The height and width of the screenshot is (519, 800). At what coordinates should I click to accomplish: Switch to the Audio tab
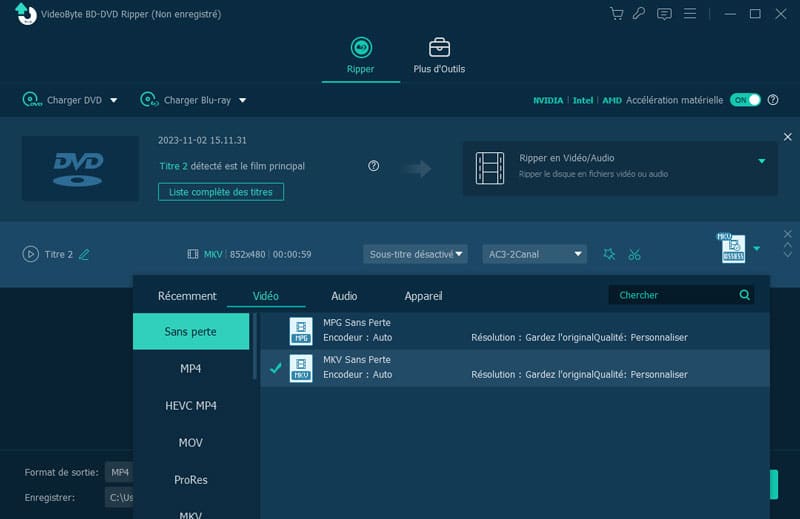tap(344, 296)
